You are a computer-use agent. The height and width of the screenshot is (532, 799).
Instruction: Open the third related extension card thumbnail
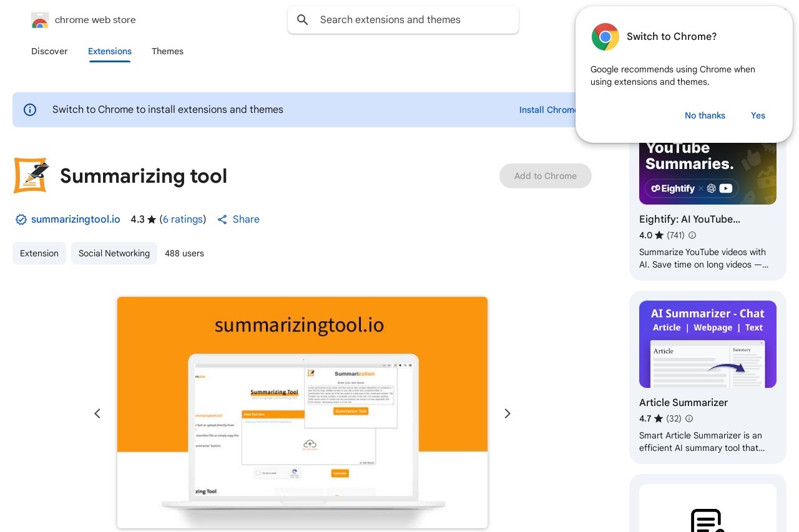click(x=708, y=508)
